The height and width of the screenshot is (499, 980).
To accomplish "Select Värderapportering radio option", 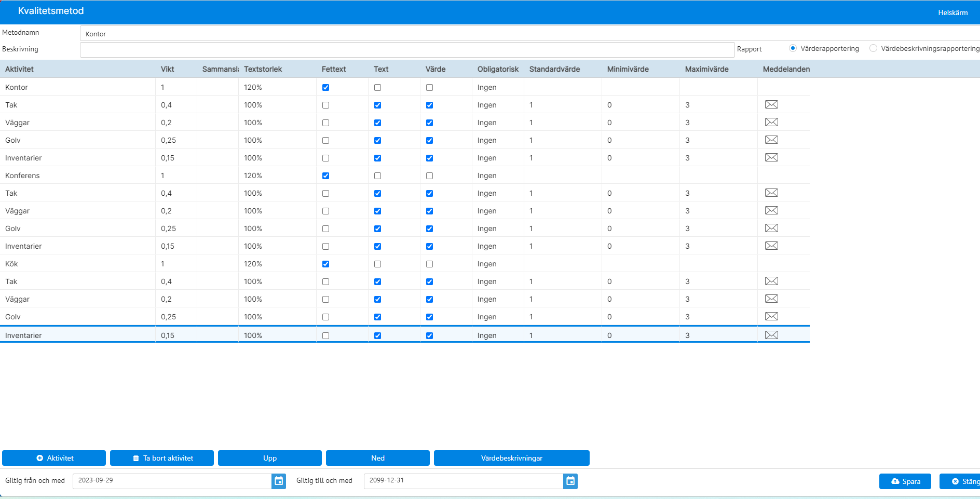I will click(x=793, y=48).
